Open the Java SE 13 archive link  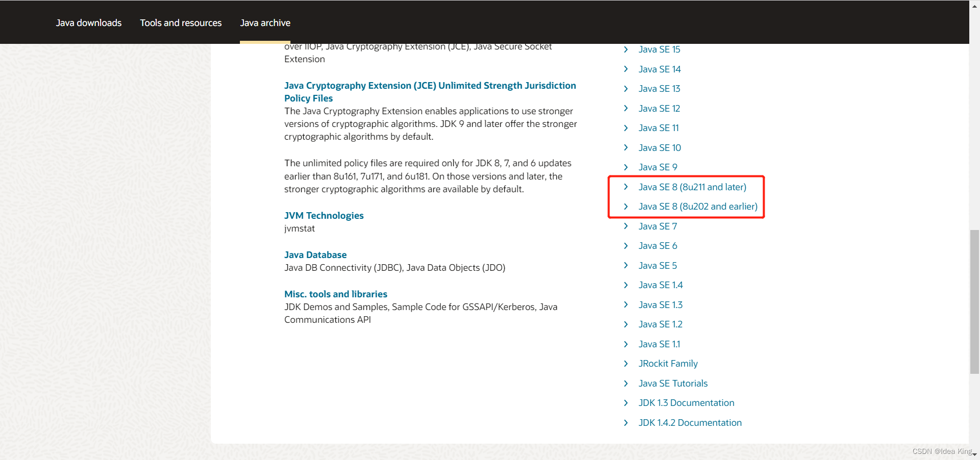point(659,89)
